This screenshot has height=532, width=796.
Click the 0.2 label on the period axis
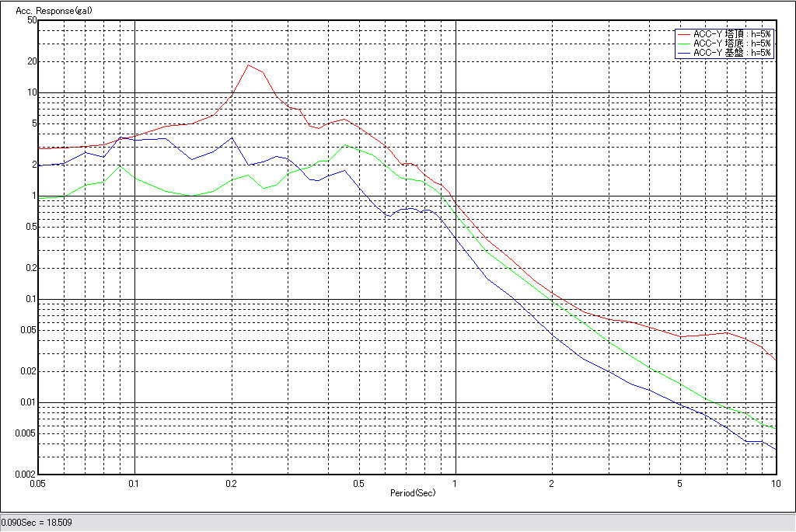click(x=231, y=483)
